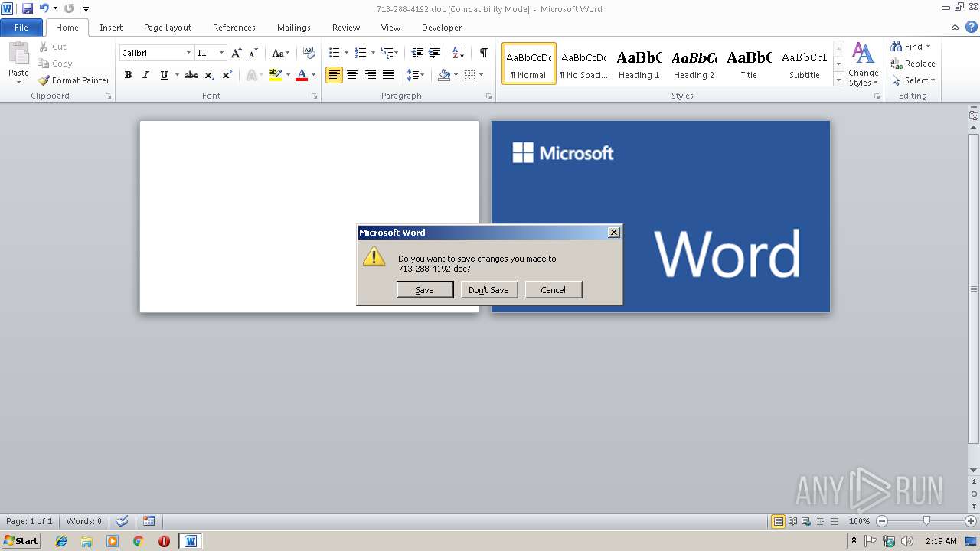The height and width of the screenshot is (551, 980).
Task: Click the Borders icon
Action: point(470,75)
